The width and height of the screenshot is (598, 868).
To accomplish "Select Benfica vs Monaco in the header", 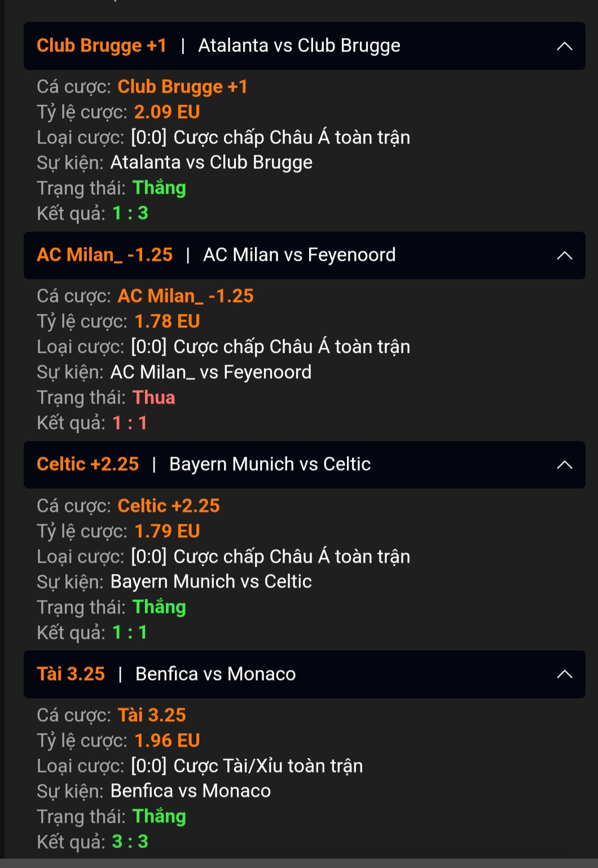I will click(x=216, y=674).
